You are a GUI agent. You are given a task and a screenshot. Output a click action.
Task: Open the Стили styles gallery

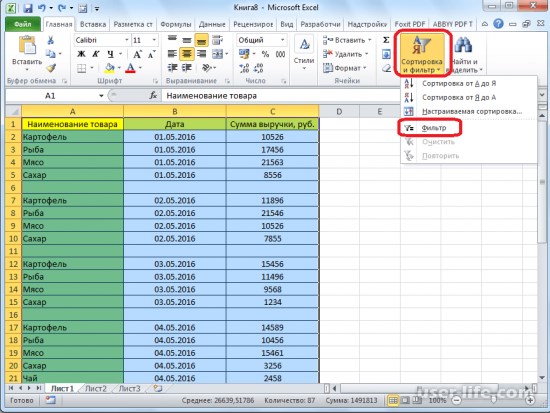(304, 53)
